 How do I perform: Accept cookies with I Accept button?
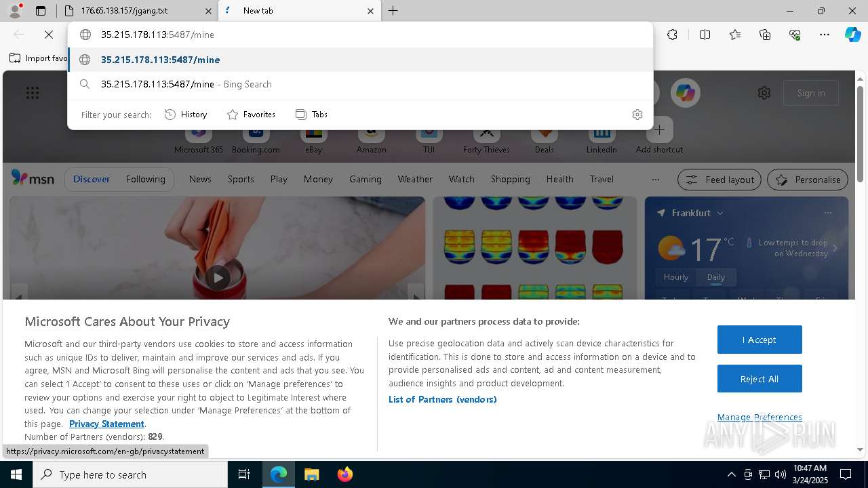pos(759,340)
